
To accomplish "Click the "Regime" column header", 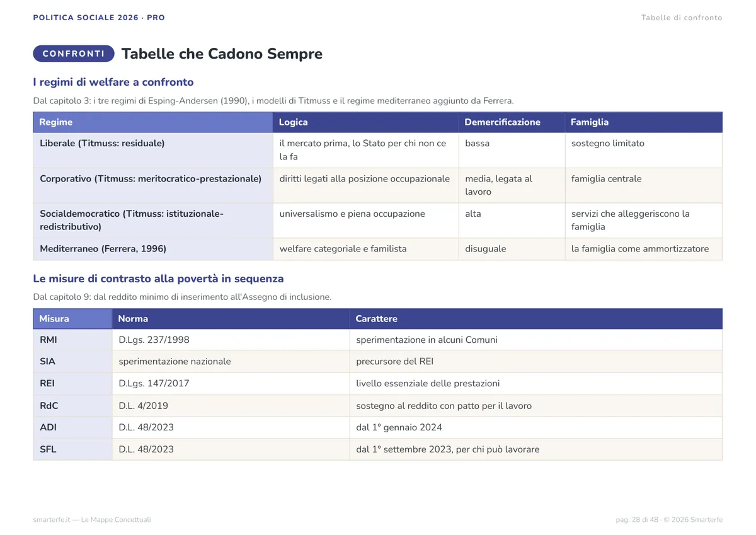I will [153, 122].
